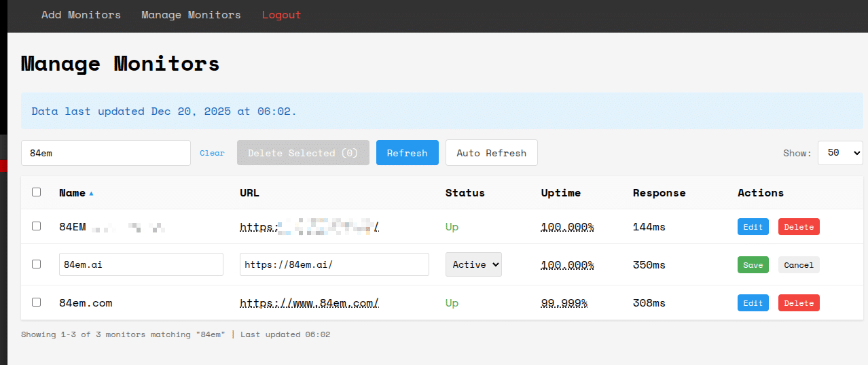Click the 100.000% uptime in 84em.ai row

(568, 265)
